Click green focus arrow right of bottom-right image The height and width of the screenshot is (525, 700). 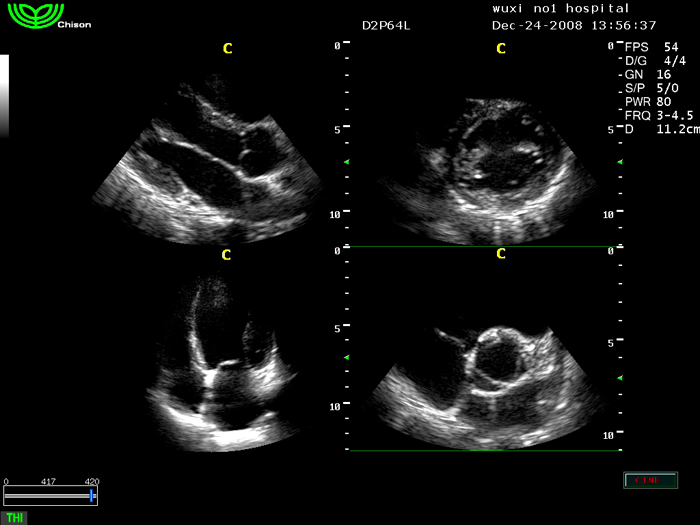[620, 377]
